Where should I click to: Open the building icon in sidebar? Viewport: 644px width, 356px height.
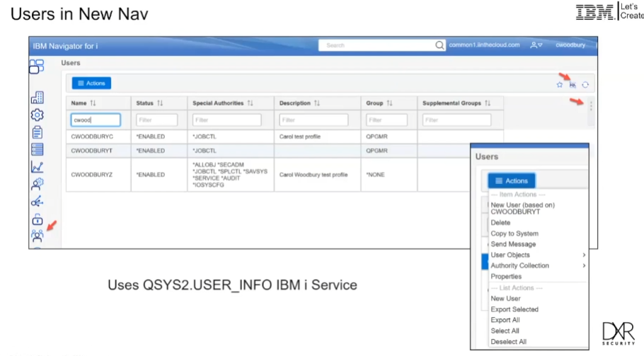click(x=37, y=97)
